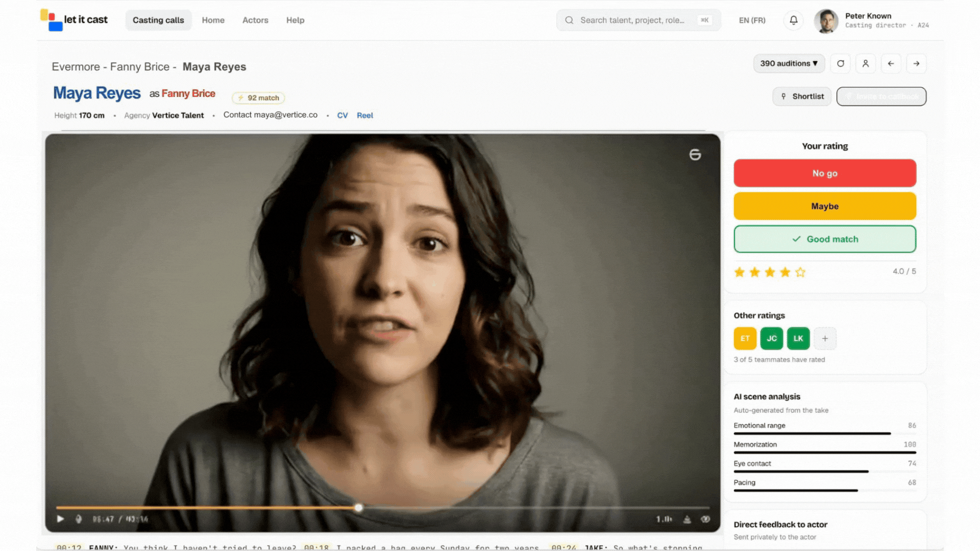The image size is (980, 551).
Task: Open the Casting calls tab
Action: [x=158, y=20]
